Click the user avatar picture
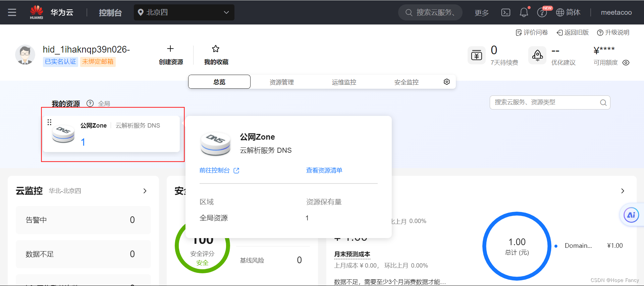The width and height of the screenshot is (644, 286). 25,55
